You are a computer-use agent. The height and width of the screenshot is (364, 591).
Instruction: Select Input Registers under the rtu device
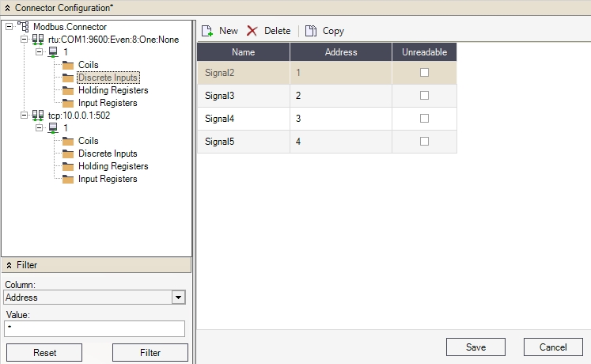(108, 103)
